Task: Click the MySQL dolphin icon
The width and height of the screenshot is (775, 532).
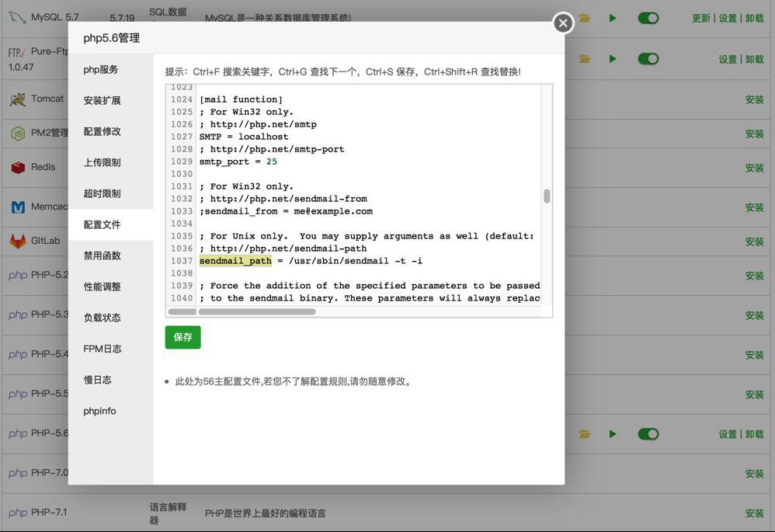Action: pyautogui.click(x=17, y=18)
